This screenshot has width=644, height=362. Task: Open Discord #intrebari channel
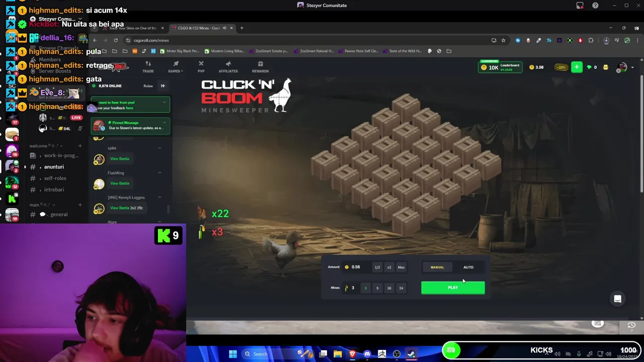click(x=54, y=190)
